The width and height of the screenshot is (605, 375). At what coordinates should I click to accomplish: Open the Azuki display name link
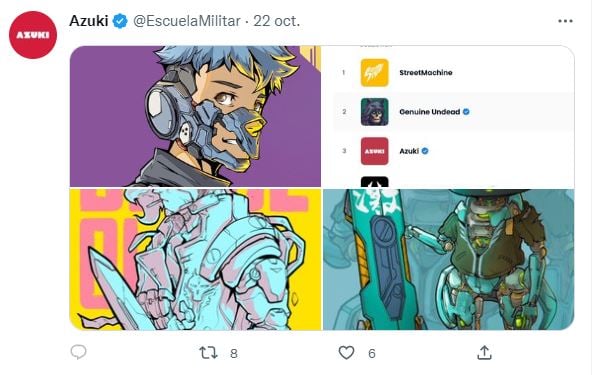pyautogui.click(x=89, y=21)
